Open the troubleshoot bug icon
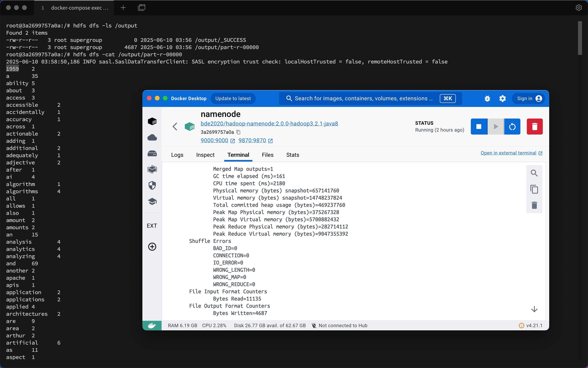The image size is (588, 368). [x=487, y=99]
